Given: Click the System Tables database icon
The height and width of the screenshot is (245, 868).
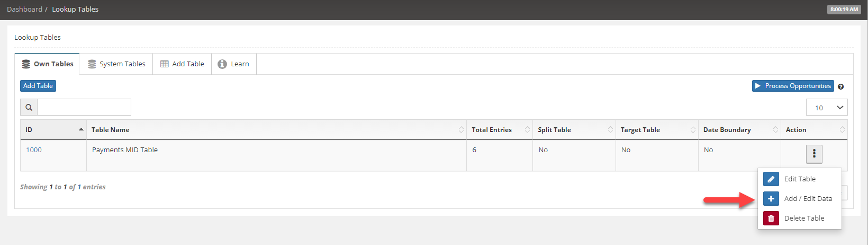Looking at the screenshot, I should [x=92, y=64].
